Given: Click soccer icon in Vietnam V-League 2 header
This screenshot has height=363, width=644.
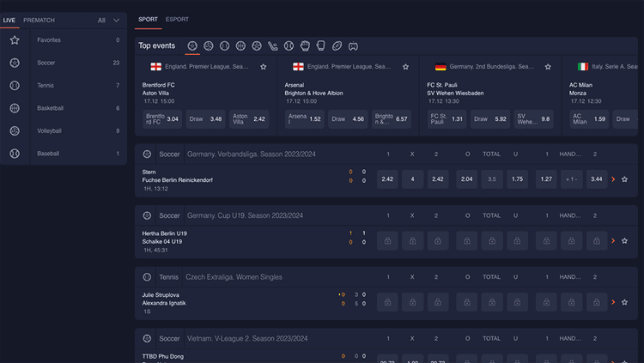Looking at the screenshot, I should pos(147,339).
